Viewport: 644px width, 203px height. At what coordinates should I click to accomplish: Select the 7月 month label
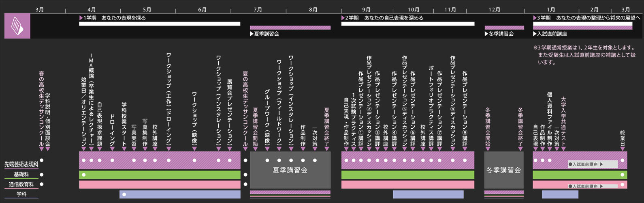pyautogui.click(x=258, y=10)
